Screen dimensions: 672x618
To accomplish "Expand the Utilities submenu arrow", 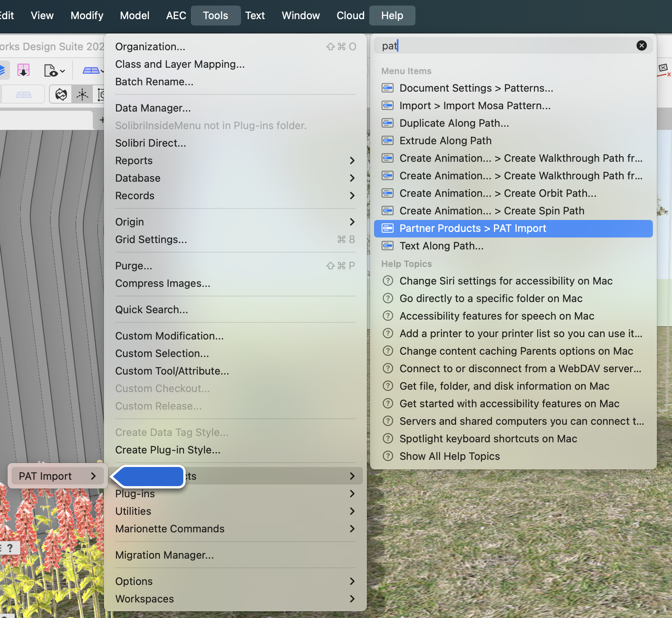I will click(x=352, y=511).
